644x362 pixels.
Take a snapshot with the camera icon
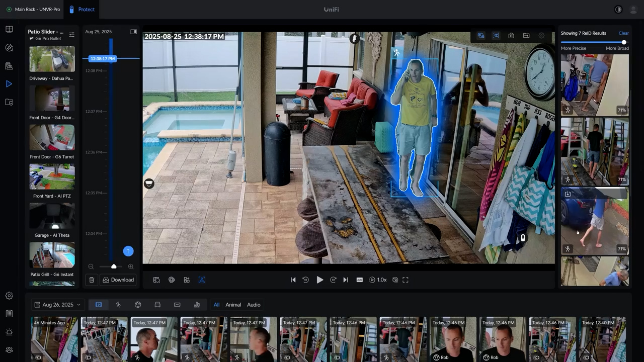pyautogui.click(x=511, y=36)
